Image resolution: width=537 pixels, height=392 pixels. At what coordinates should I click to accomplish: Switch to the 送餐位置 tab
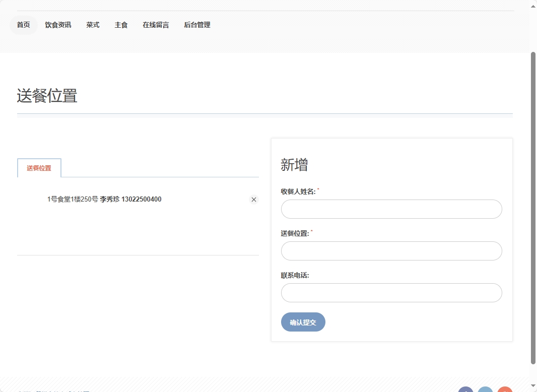tap(39, 168)
